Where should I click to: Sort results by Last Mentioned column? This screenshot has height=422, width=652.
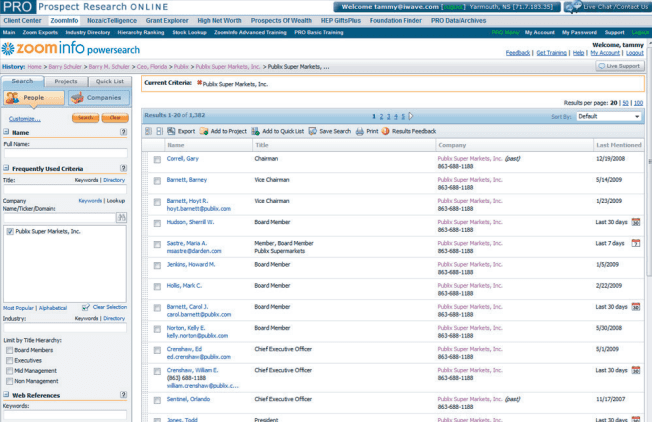click(619, 145)
